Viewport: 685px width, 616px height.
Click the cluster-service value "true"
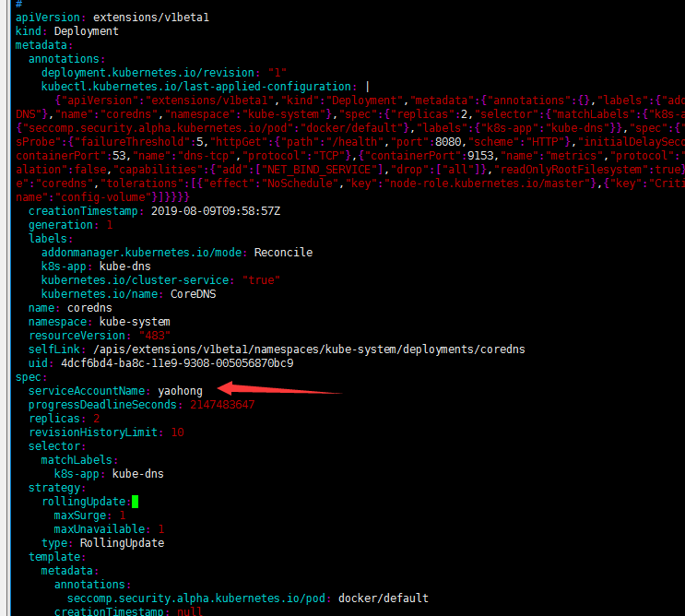(x=261, y=279)
